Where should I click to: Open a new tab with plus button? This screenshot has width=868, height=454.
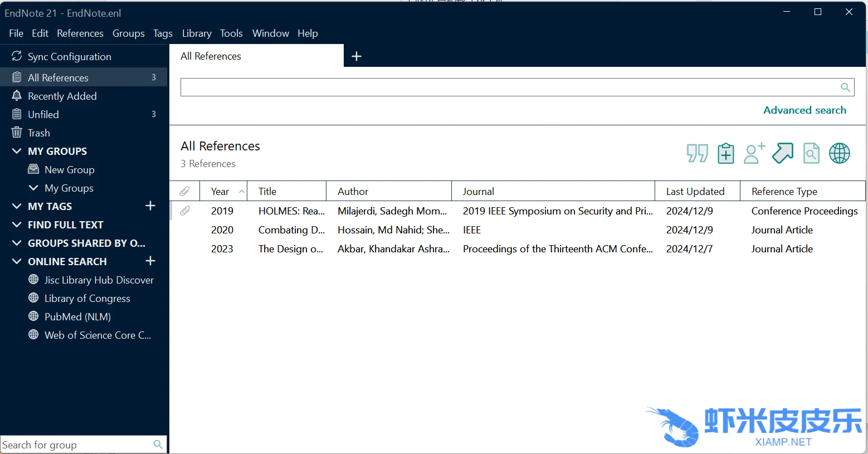357,56
